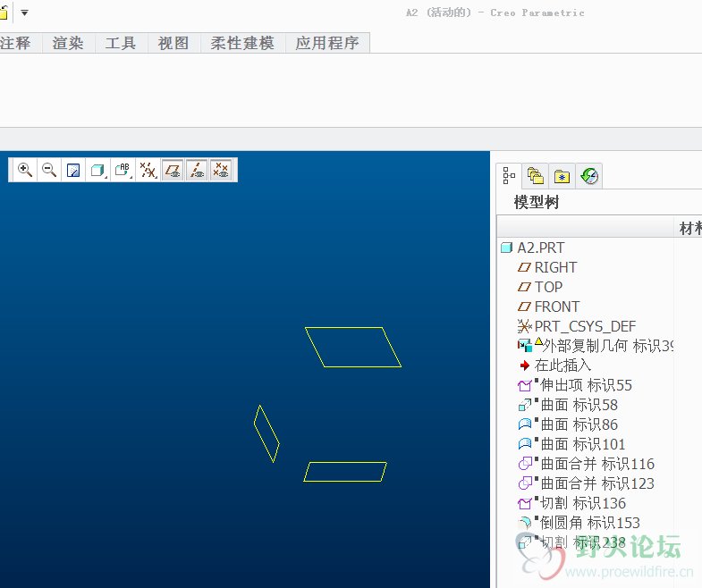Viewport: 702px width, 588px height.
Task: Toggle datum axis display
Action: tap(197, 170)
